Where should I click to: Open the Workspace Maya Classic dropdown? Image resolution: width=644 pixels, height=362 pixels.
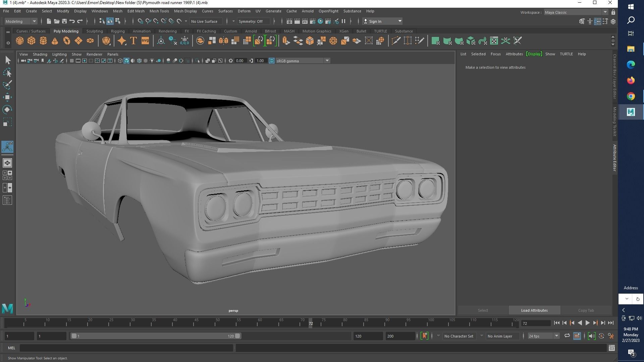pos(576,12)
